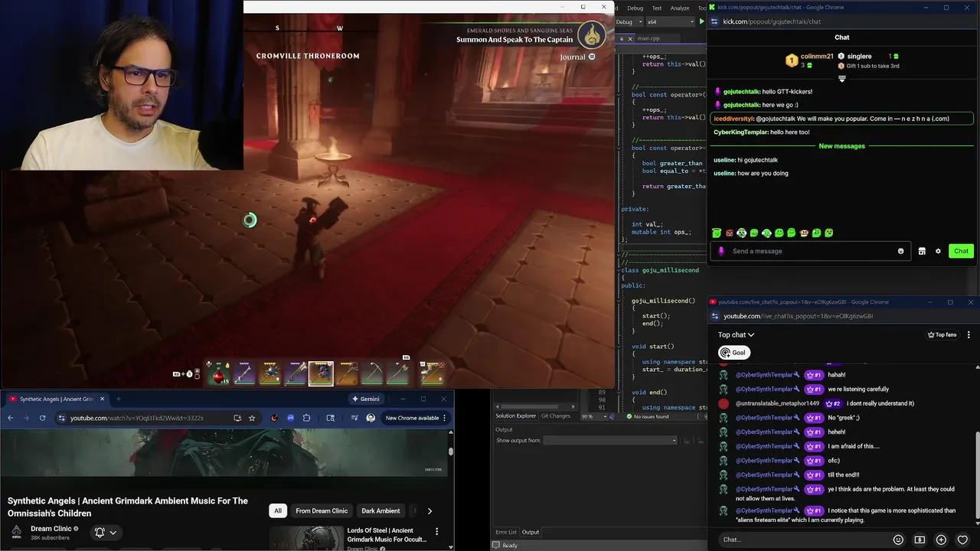Open the notification bell dropdown for Dream Clinic
The height and width of the screenshot is (551, 980).
point(106,532)
